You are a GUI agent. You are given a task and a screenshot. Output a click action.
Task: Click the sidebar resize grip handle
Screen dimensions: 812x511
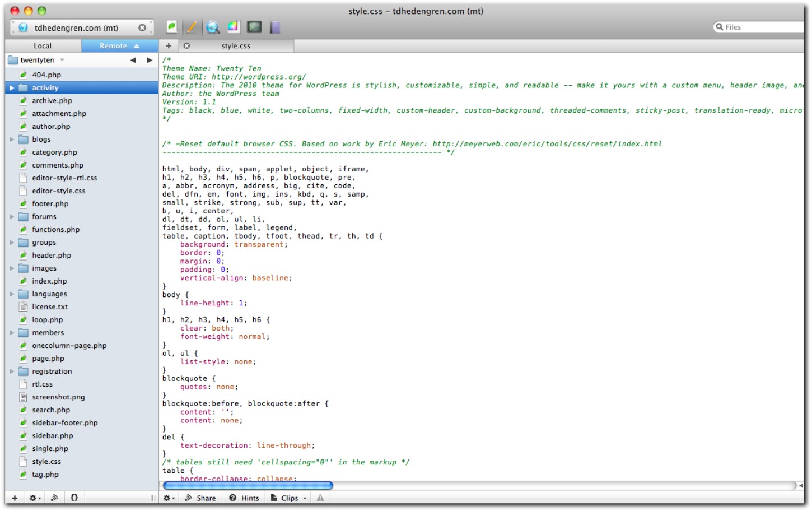point(152,498)
